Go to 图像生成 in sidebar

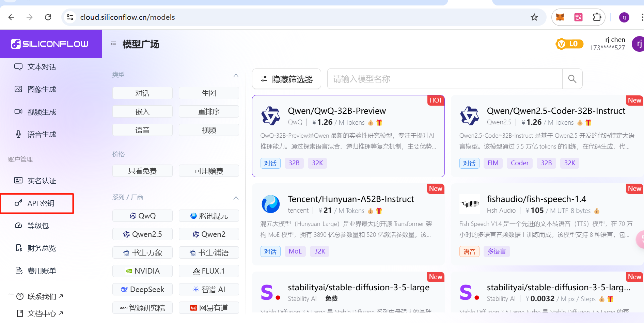(42, 90)
